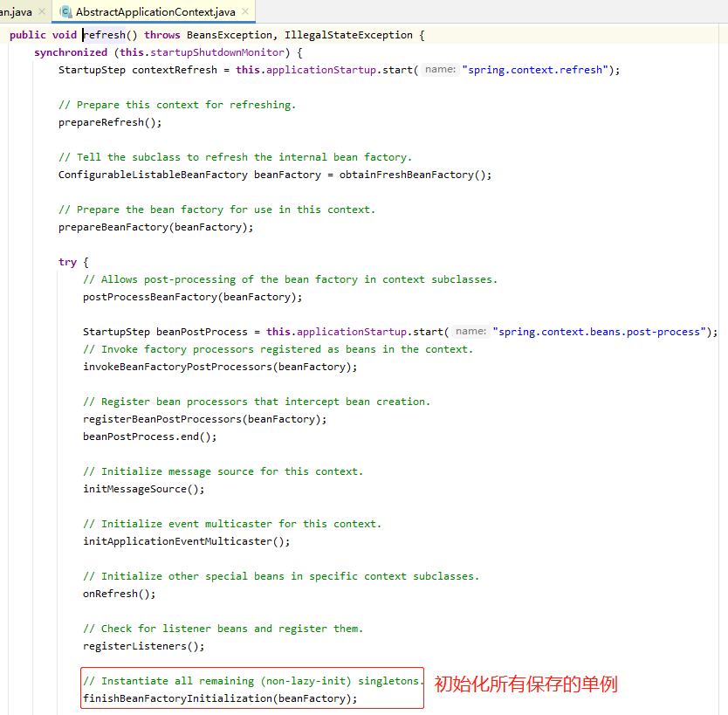Click the refresh method name

coord(105,35)
